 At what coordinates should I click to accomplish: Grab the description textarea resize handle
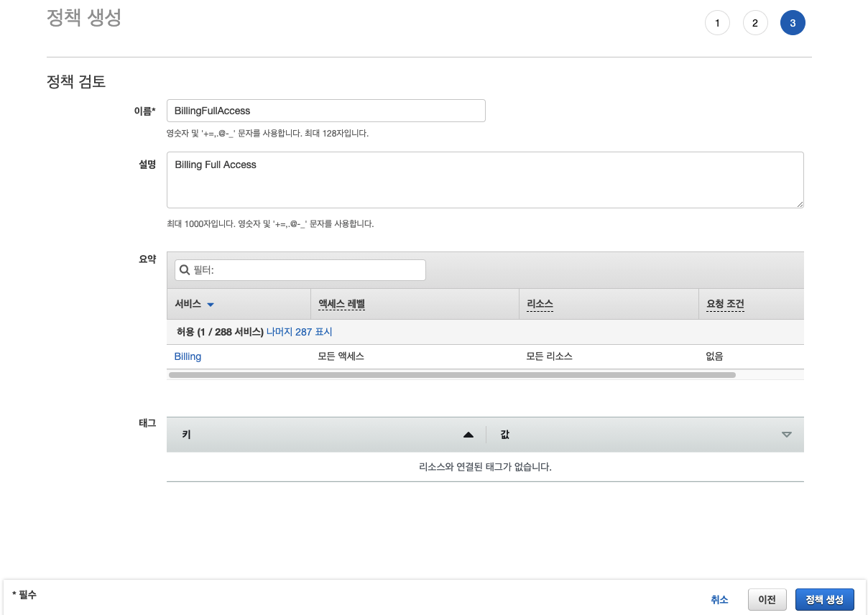[800, 204]
